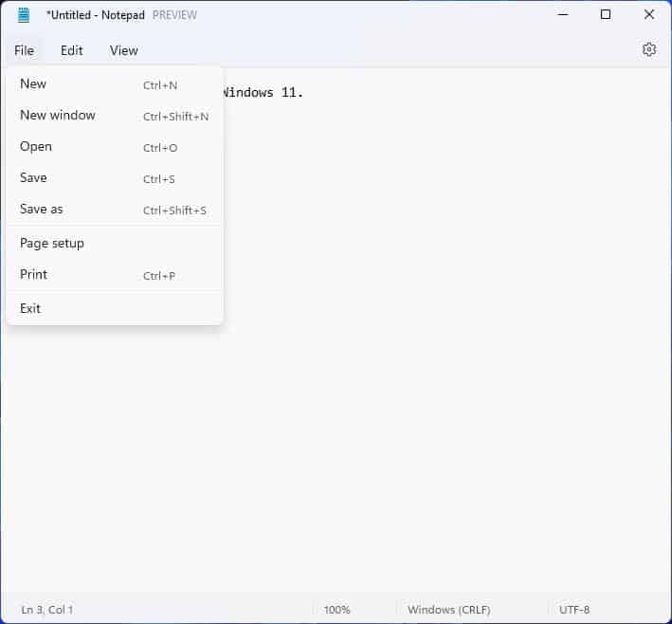Open Notepad settings gear icon
This screenshot has width=672, height=624.
649,49
